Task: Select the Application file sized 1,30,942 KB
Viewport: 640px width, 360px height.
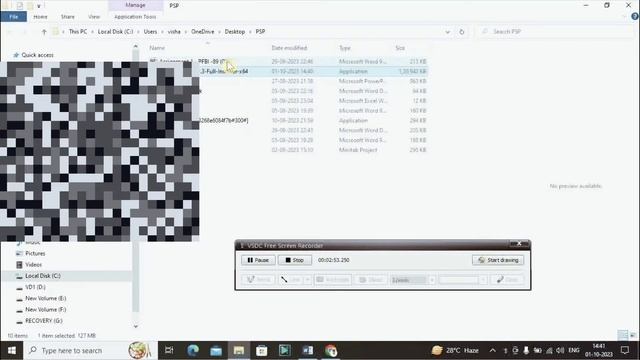Action: 288,71
